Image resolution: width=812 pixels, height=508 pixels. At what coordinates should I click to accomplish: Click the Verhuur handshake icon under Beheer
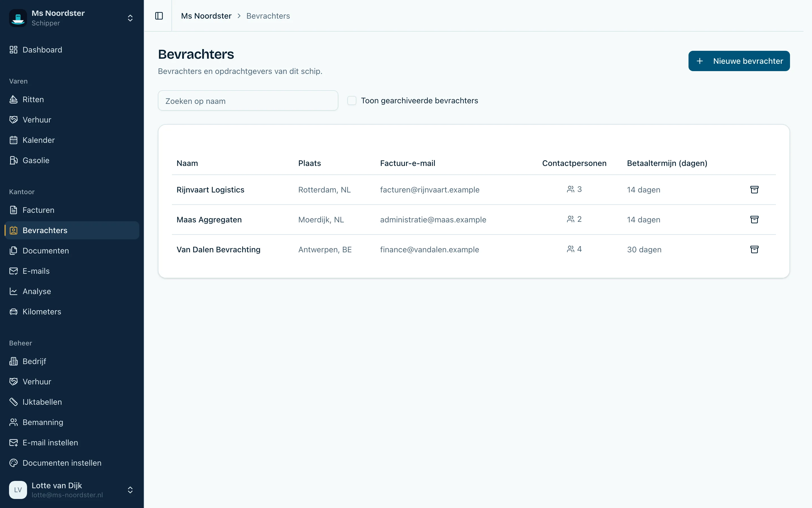click(14, 382)
